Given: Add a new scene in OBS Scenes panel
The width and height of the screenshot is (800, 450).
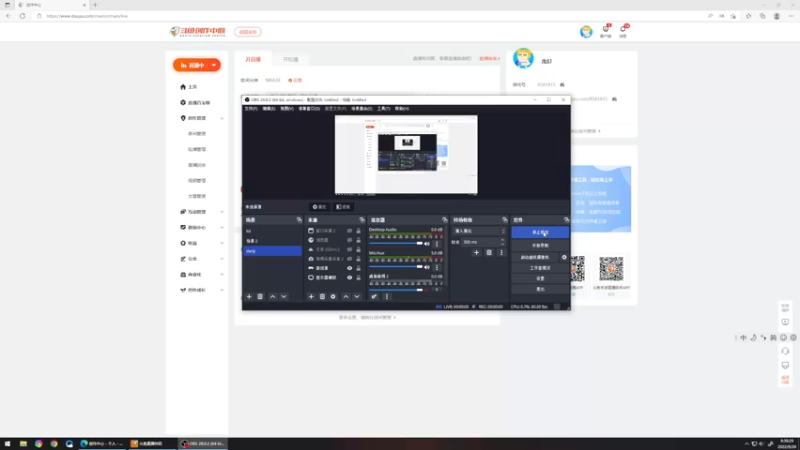Looking at the screenshot, I should (x=249, y=296).
